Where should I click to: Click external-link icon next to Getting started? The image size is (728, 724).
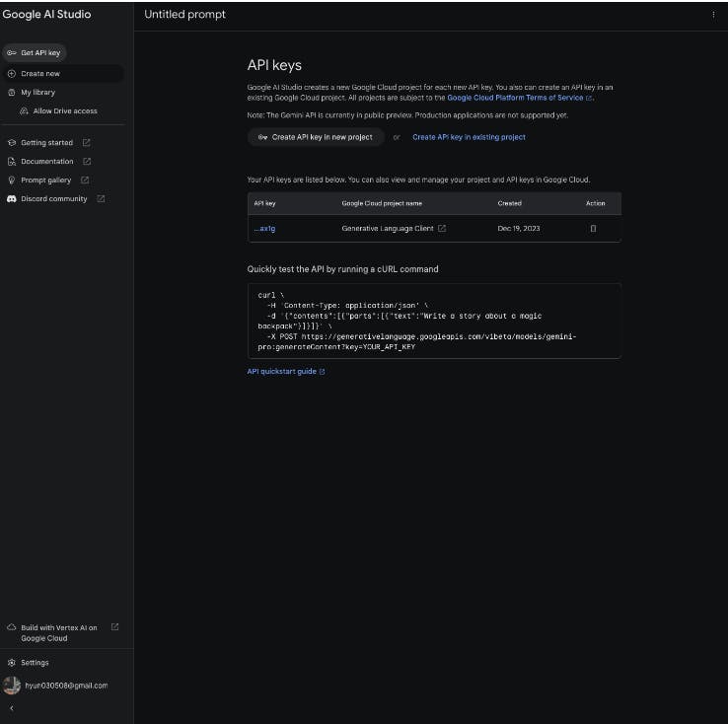[87, 142]
